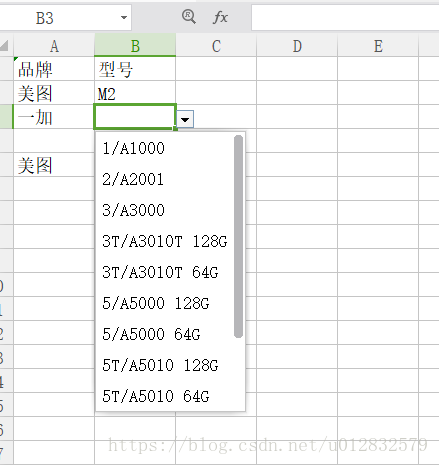Viewport: 439px width, 465px height.
Task: Open the validation dropdown arrow beside B3
Action: 185,119
